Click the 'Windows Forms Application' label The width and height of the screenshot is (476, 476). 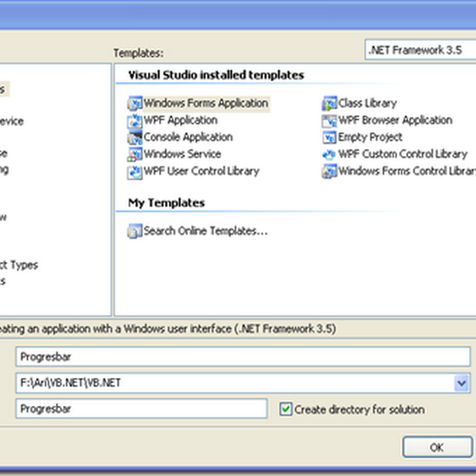click(206, 104)
